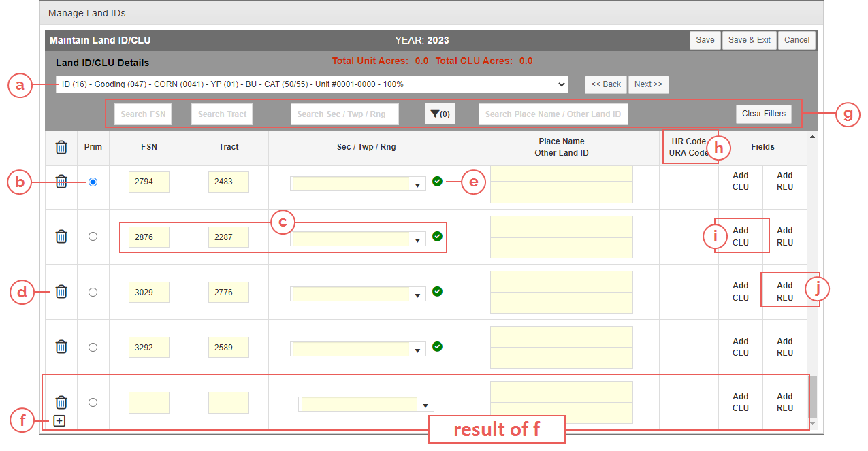The image size is (868, 451).
Task: Click the table scrollbar down arrow
Action: point(811,424)
